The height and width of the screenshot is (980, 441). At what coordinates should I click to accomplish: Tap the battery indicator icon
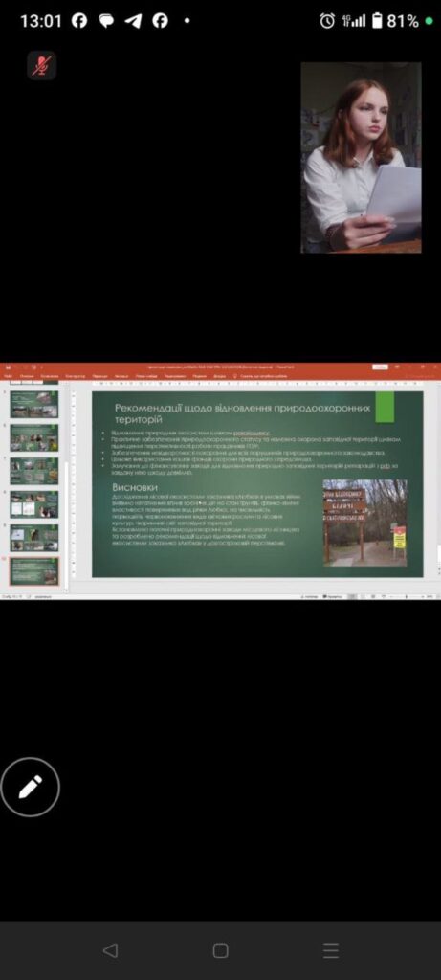click(377, 21)
